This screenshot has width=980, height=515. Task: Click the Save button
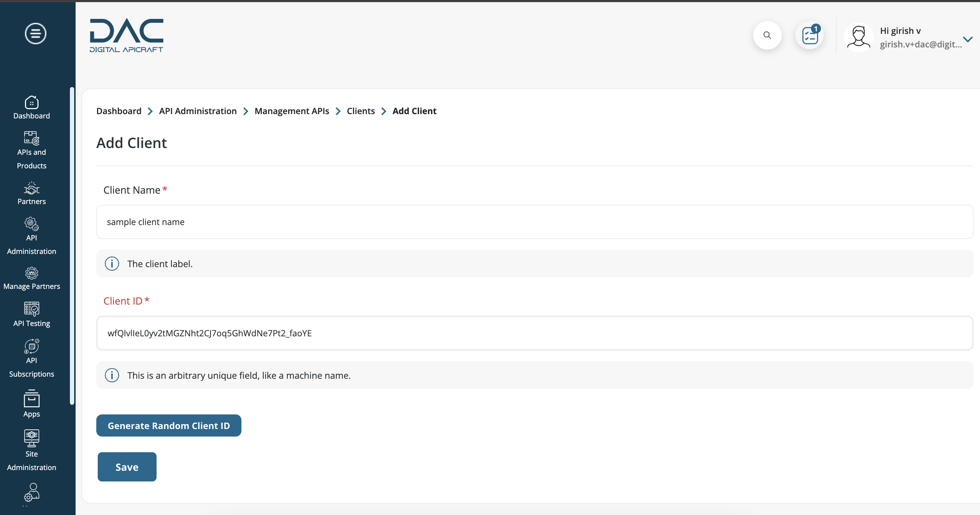tap(127, 467)
